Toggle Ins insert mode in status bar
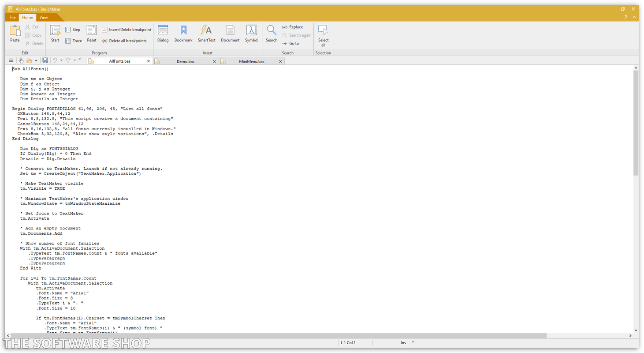This screenshot has width=644, height=353. tap(403, 342)
